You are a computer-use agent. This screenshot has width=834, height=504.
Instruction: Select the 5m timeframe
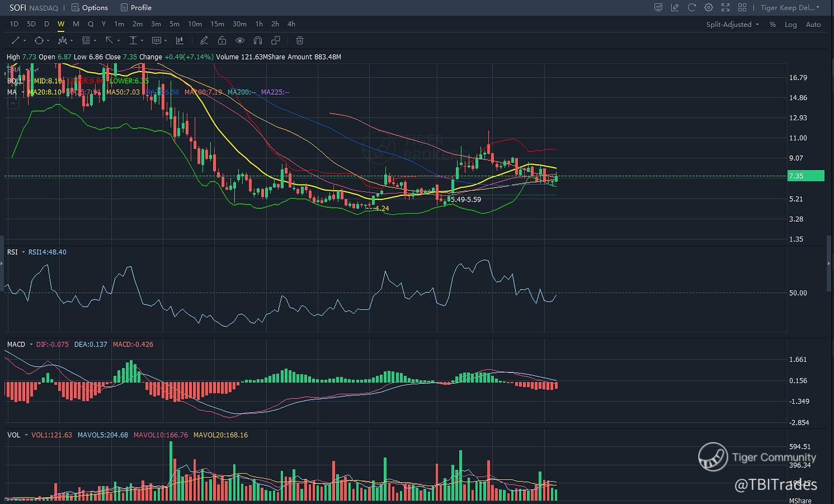click(x=175, y=24)
